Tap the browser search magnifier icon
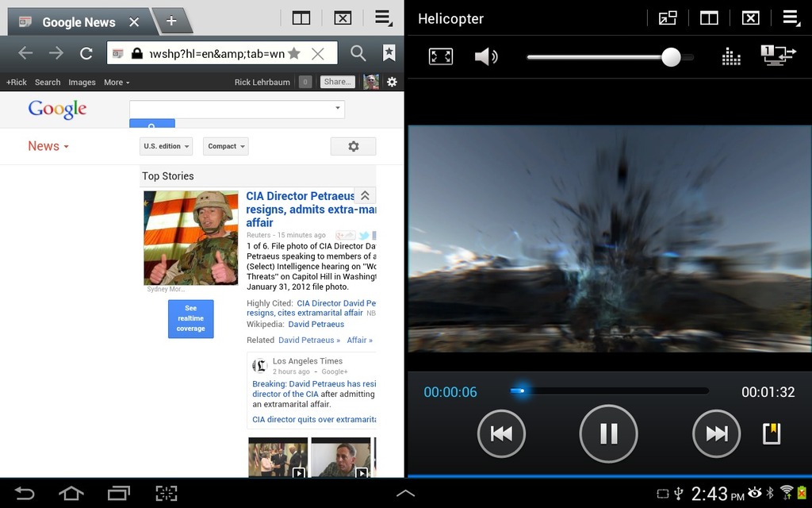The height and width of the screenshot is (508, 812). pos(358,53)
